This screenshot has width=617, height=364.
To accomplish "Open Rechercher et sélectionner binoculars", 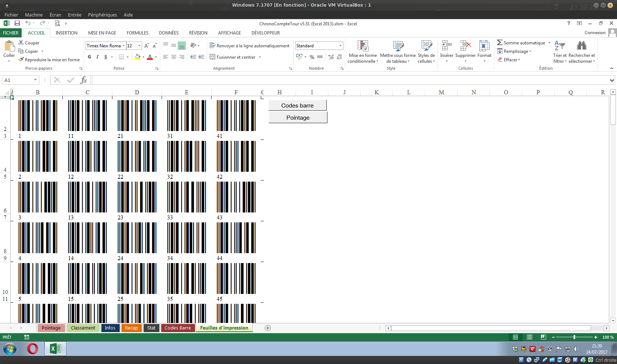I will pyautogui.click(x=581, y=46).
